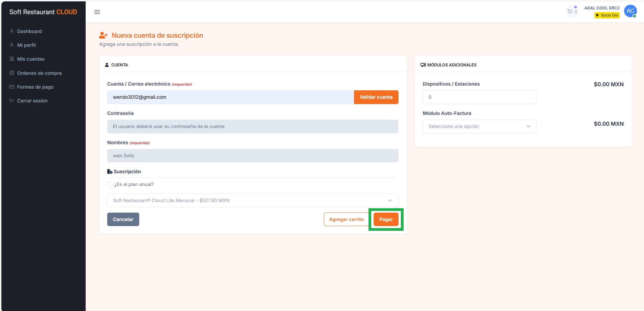The image size is (644, 311).
Task: Go to Dashboard in sidebar
Action: pos(29,31)
